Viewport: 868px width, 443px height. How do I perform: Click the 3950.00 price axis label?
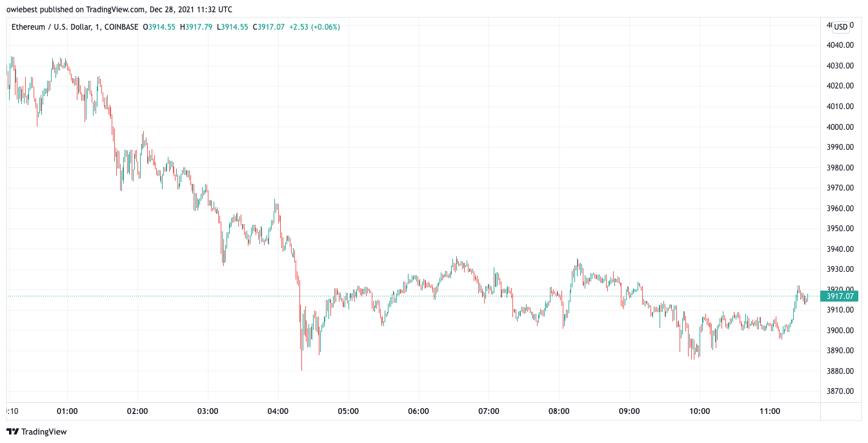pyautogui.click(x=840, y=229)
